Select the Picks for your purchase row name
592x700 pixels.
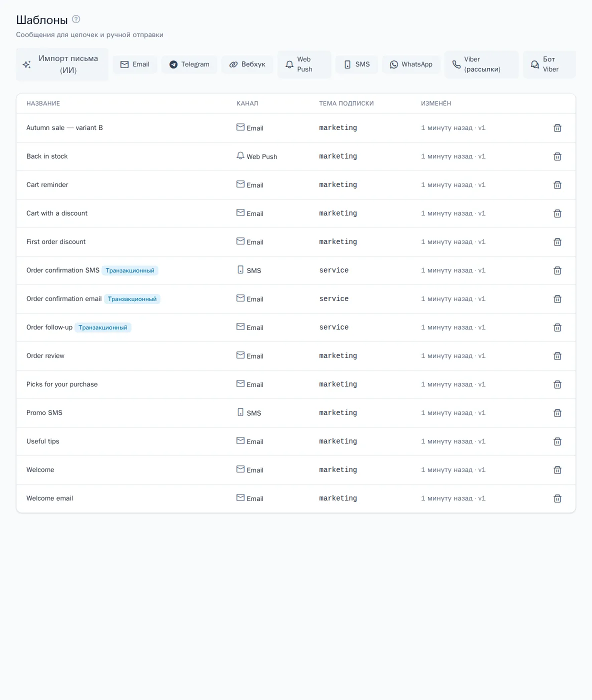(62, 384)
